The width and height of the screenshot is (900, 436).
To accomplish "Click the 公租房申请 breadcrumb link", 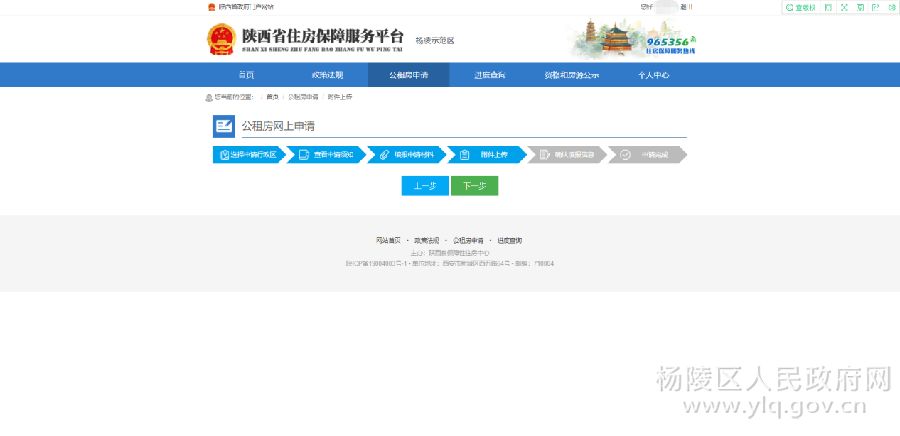I will pos(303,97).
